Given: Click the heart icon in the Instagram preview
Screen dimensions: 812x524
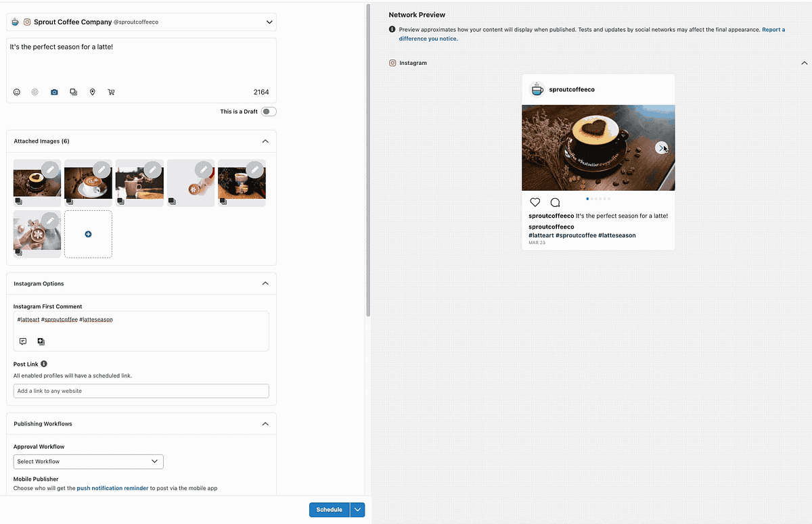Looking at the screenshot, I should [x=535, y=201].
